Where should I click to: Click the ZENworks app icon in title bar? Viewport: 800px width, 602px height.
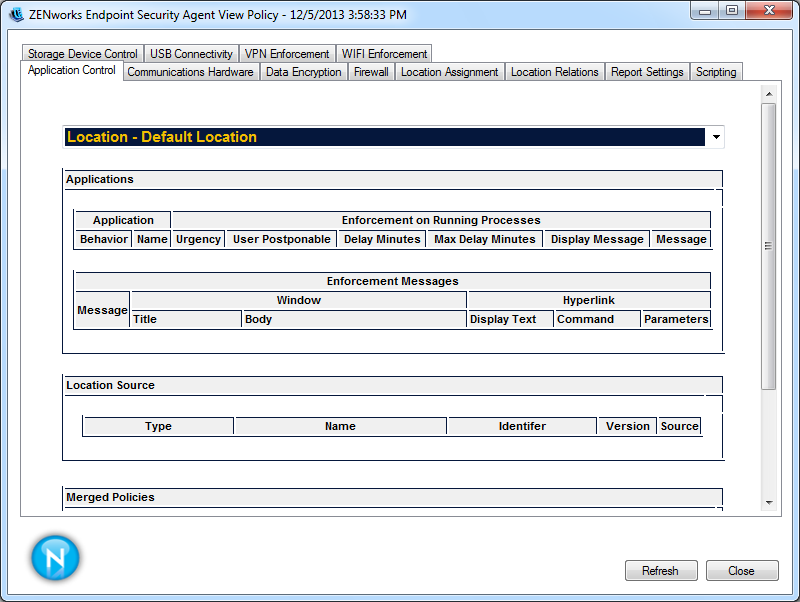click(16, 14)
